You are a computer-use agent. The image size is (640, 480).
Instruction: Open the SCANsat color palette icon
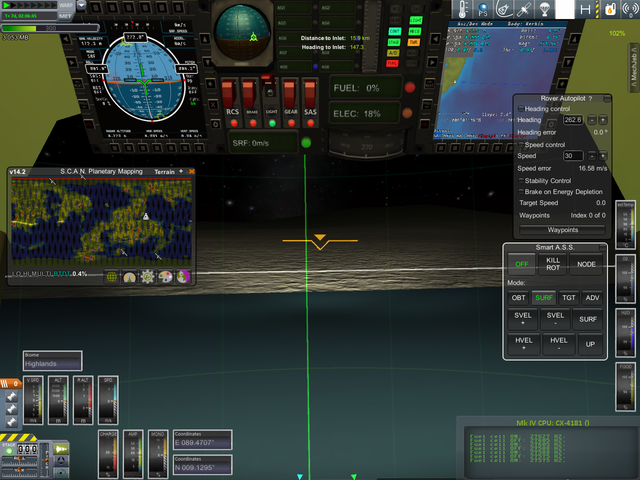(x=165, y=277)
